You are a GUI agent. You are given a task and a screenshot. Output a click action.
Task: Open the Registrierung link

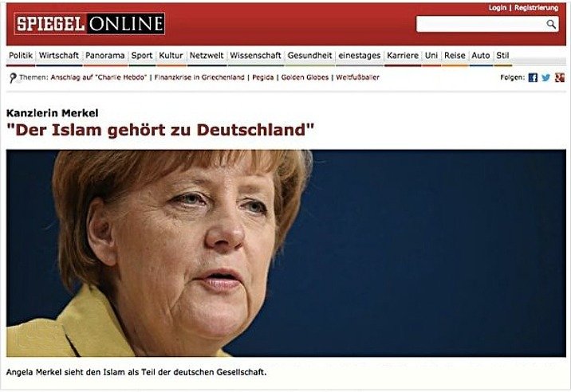pyautogui.click(x=536, y=8)
